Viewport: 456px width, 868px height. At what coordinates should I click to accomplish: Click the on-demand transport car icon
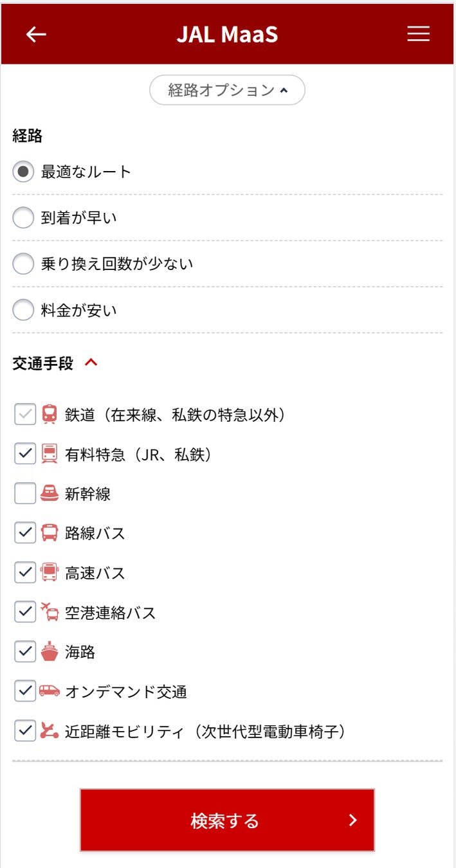tap(50, 691)
